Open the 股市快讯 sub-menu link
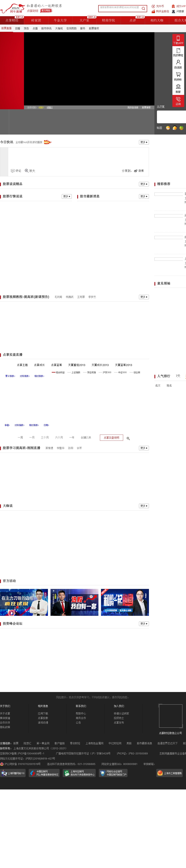This screenshot has width=186, height=868. (x=46, y=29)
